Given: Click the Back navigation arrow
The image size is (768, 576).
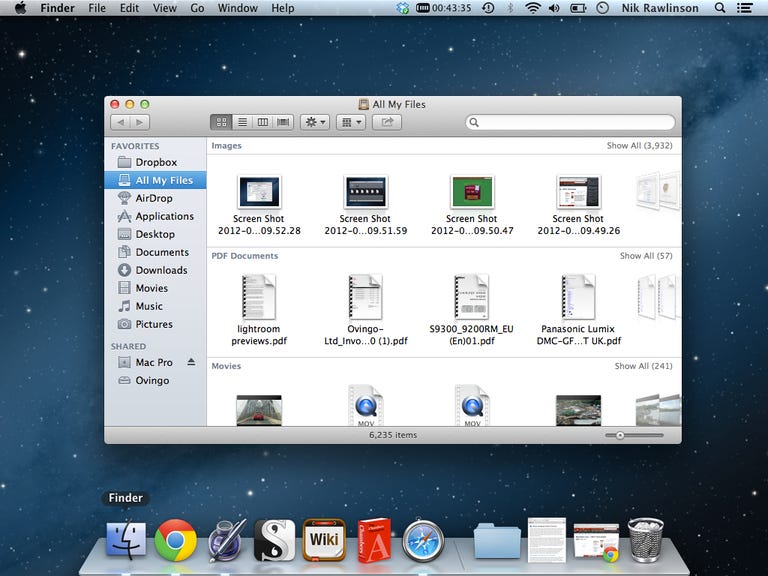Looking at the screenshot, I should pyautogui.click(x=120, y=122).
